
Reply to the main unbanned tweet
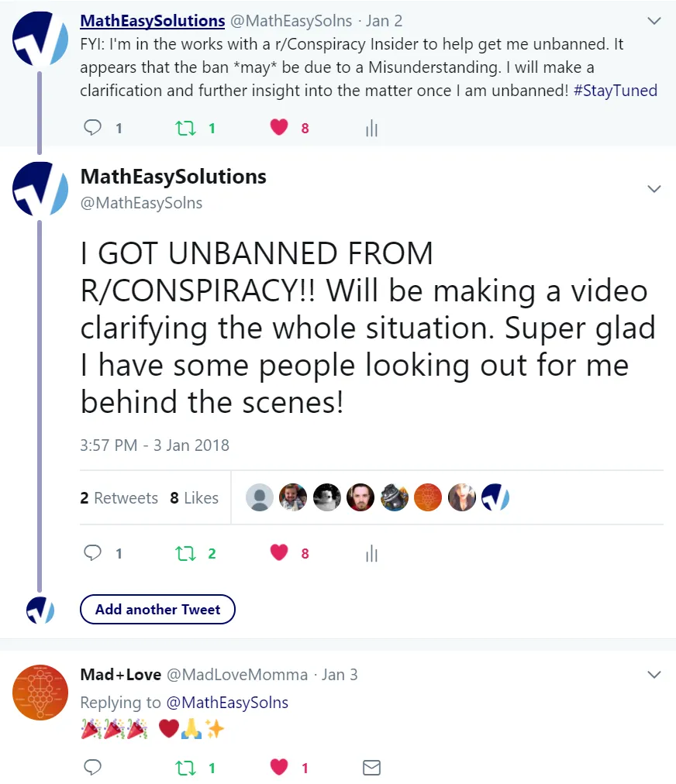[x=92, y=553]
